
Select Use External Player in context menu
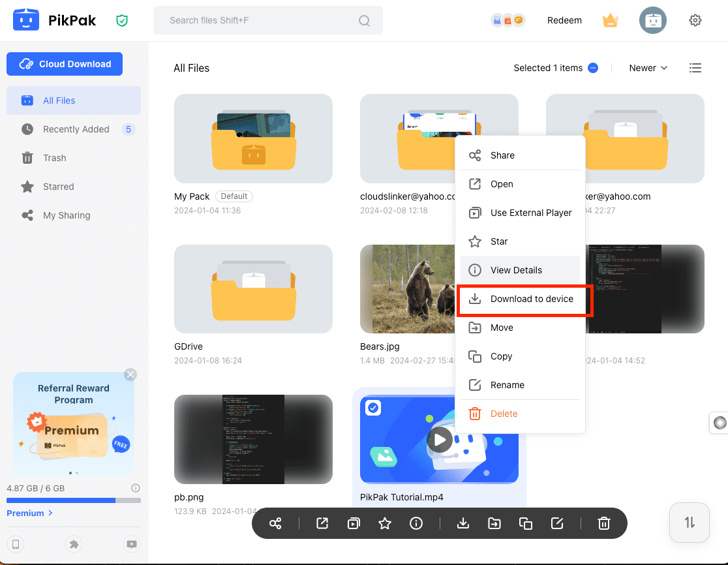pos(520,213)
